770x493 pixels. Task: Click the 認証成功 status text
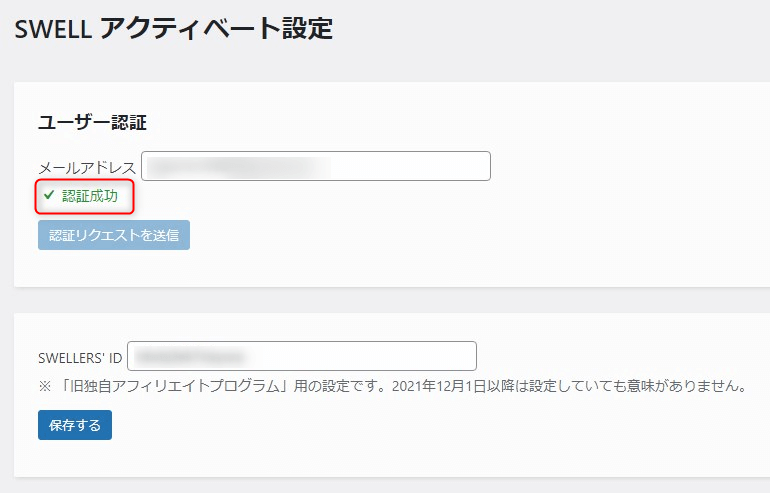point(90,196)
